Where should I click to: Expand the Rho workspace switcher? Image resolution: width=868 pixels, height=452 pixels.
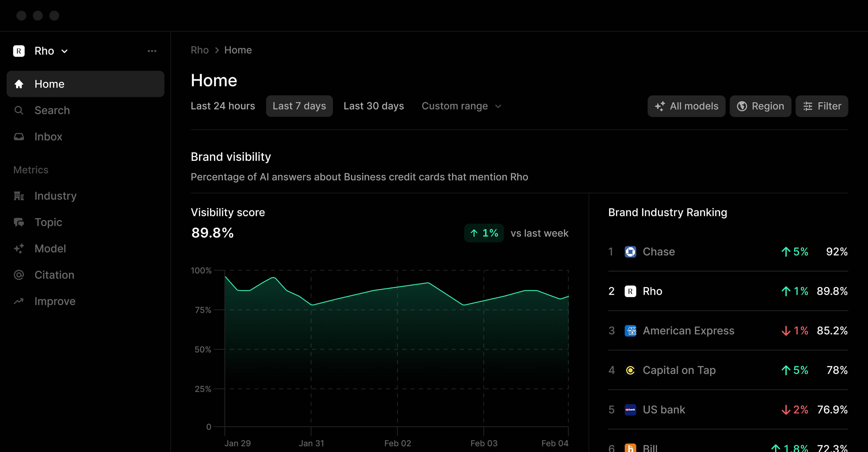tap(51, 51)
